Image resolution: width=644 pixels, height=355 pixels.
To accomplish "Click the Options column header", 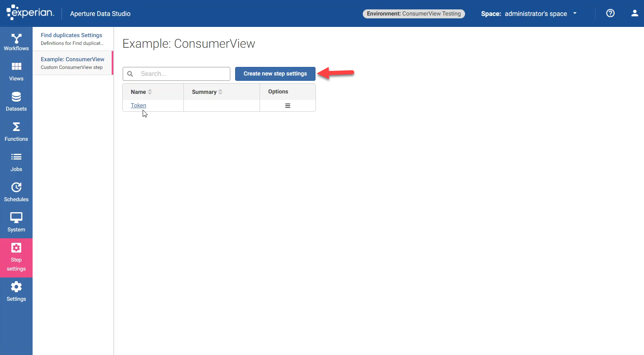I will click(x=278, y=92).
